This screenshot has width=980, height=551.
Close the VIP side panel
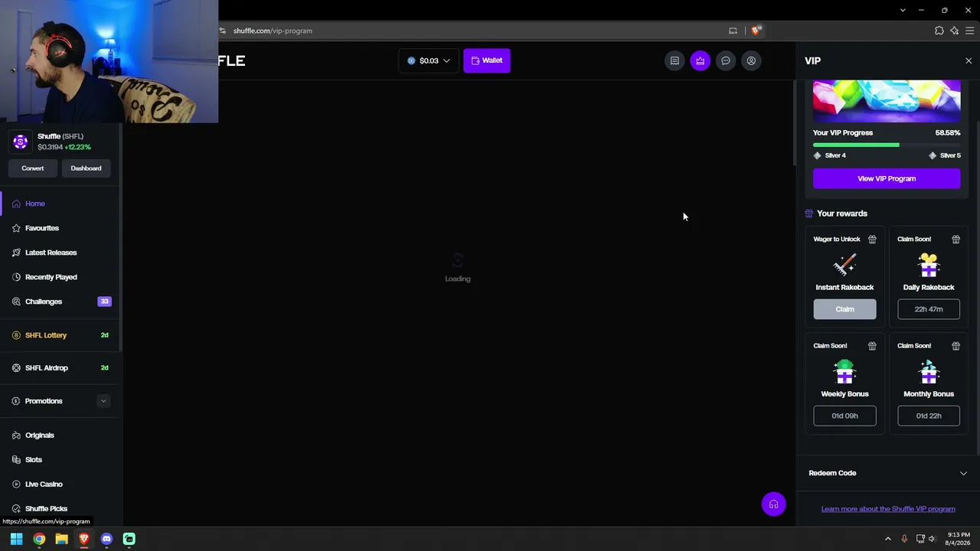[969, 60]
